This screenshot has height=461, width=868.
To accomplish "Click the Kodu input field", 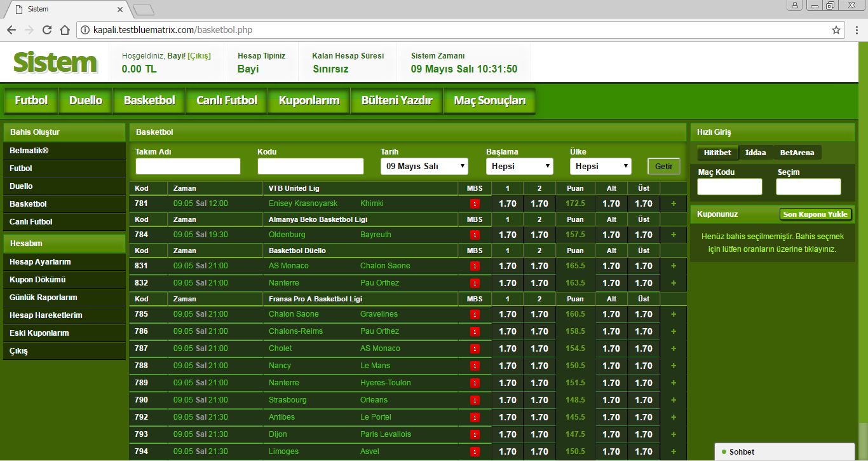I will [x=311, y=166].
